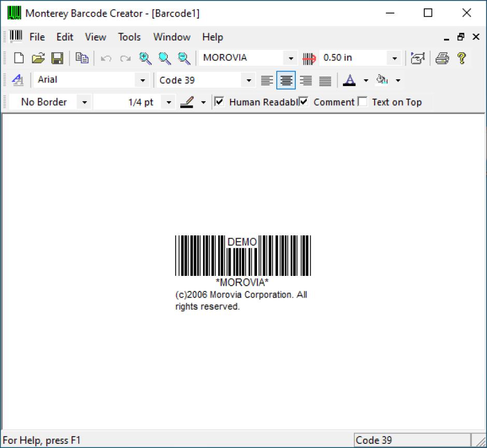Create a new barcode document

(19, 58)
